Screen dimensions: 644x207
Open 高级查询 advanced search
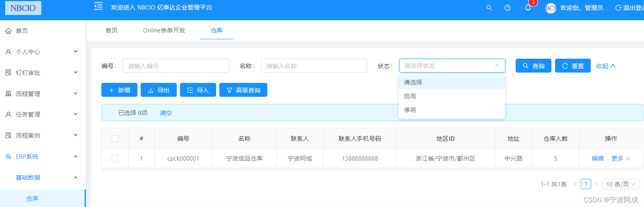coord(243,90)
